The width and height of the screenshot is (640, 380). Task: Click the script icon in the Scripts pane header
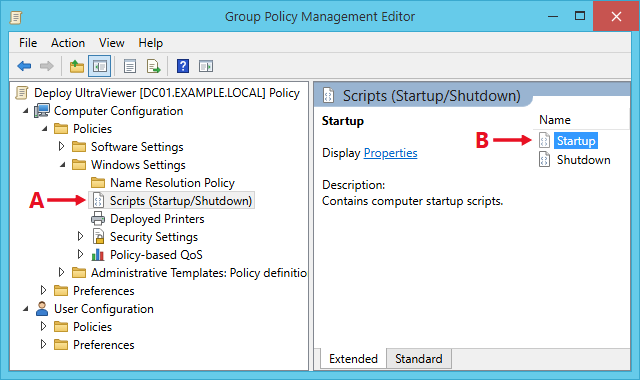329,96
